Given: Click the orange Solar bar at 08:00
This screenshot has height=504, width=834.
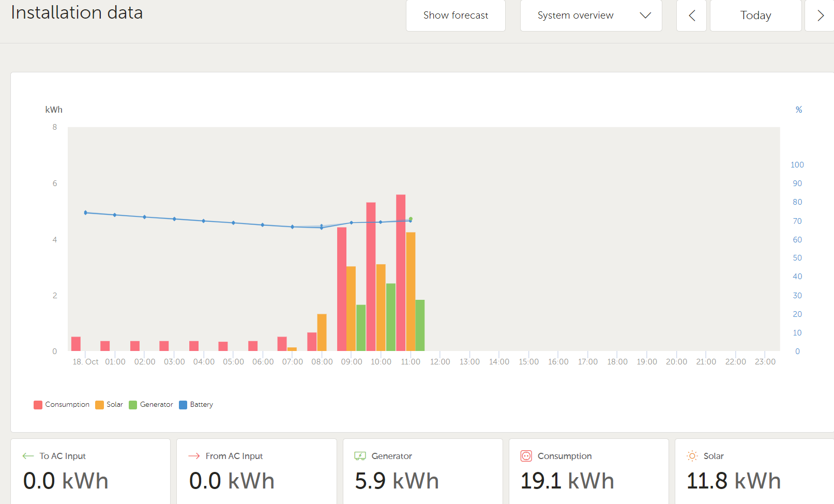Looking at the screenshot, I should pos(322,332).
